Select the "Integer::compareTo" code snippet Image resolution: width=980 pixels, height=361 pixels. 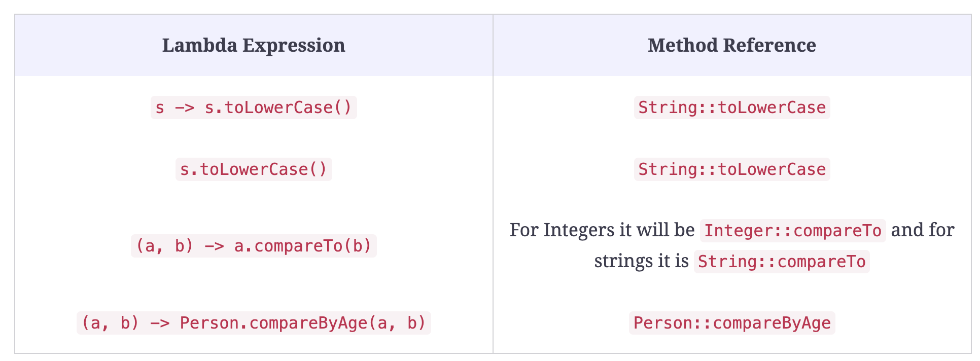tap(793, 231)
